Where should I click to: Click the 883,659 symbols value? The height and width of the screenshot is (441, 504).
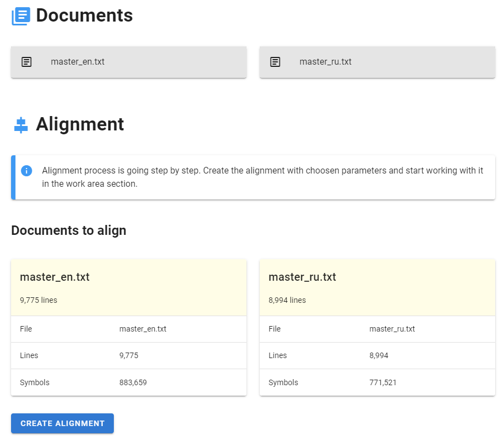point(133,382)
